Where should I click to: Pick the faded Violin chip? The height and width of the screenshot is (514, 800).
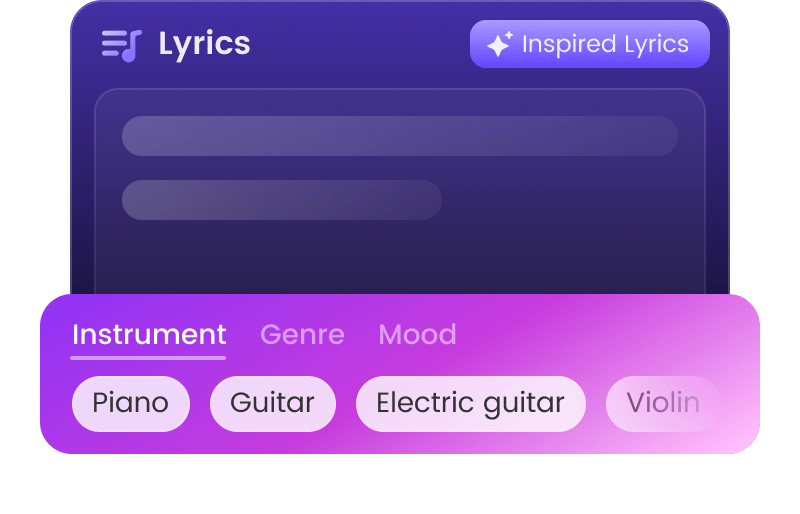(662, 403)
